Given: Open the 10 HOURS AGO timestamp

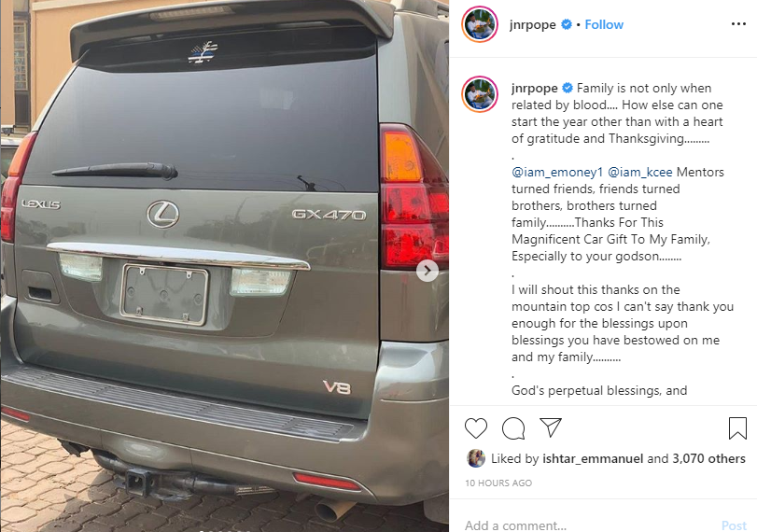Looking at the screenshot, I should [498, 483].
